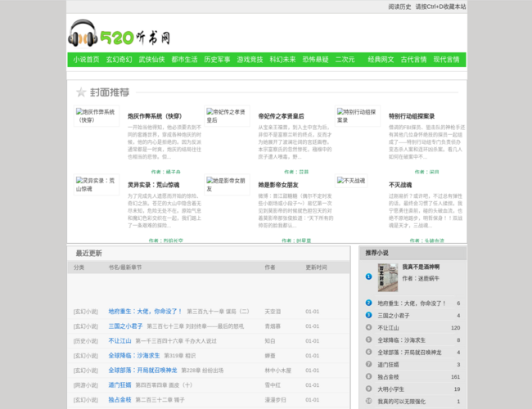Open 帝妃传之孝贤皇后 title link

coord(281,116)
